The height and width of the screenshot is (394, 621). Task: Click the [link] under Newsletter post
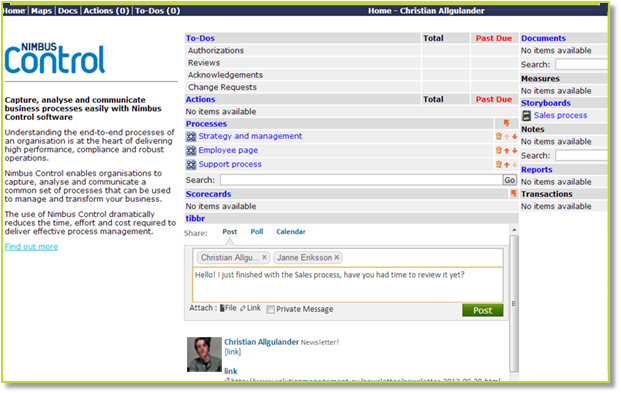(232, 352)
